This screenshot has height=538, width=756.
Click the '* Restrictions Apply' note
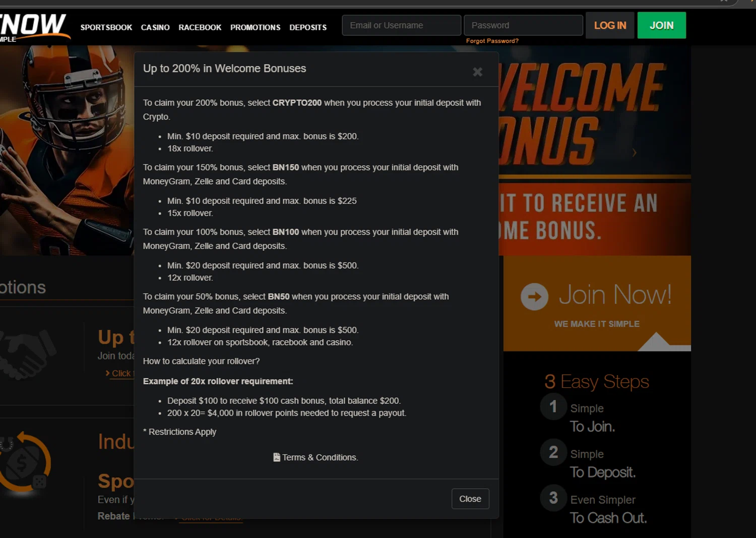coord(179,432)
